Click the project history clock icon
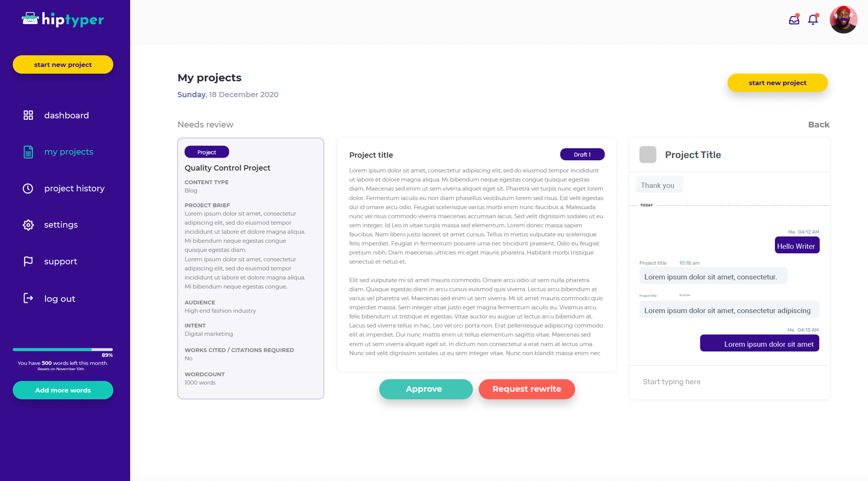 (x=28, y=188)
